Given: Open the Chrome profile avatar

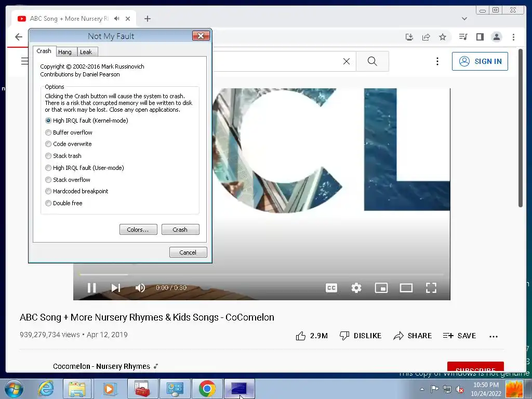Looking at the screenshot, I should click(496, 37).
